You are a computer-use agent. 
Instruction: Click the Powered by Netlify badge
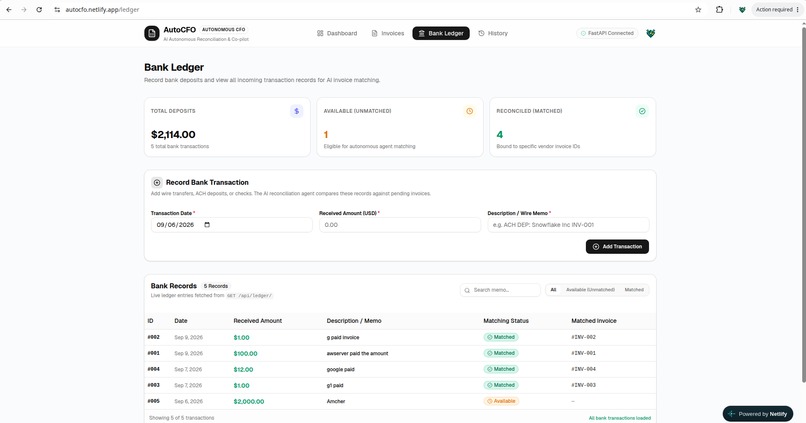click(x=758, y=414)
